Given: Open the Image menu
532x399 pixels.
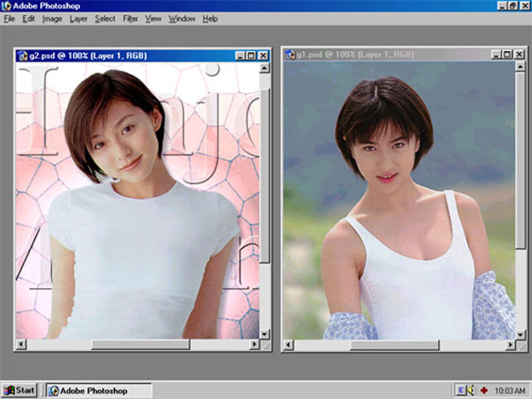Looking at the screenshot, I should 52,19.
